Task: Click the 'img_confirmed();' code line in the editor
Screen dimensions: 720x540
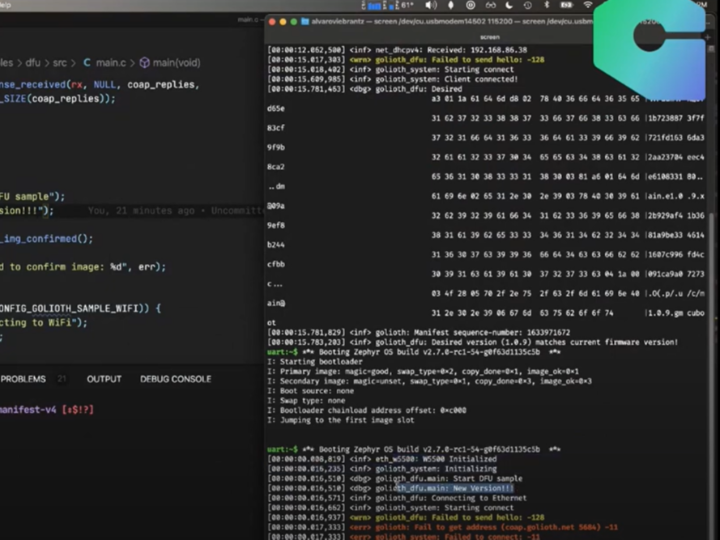Action: pyautogui.click(x=46, y=239)
